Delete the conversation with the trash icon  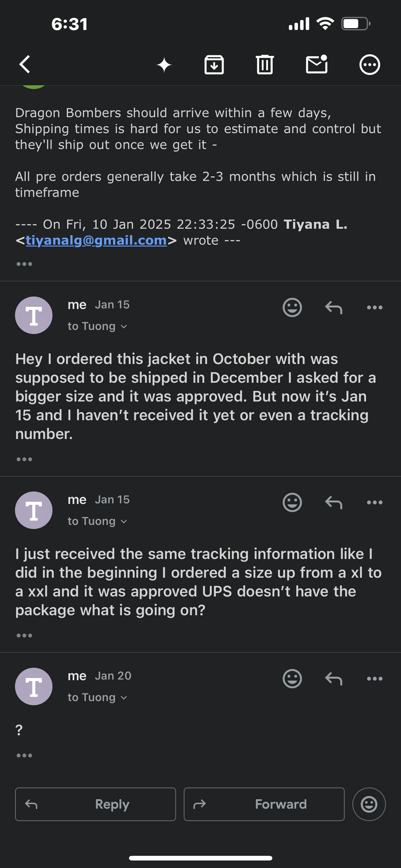pyautogui.click(x=265, y=65)
